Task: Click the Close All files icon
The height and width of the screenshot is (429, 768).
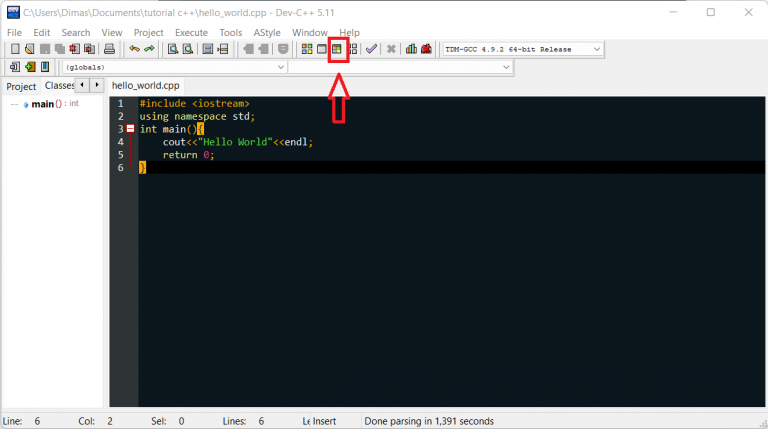Action: click(x=90, y=49)
